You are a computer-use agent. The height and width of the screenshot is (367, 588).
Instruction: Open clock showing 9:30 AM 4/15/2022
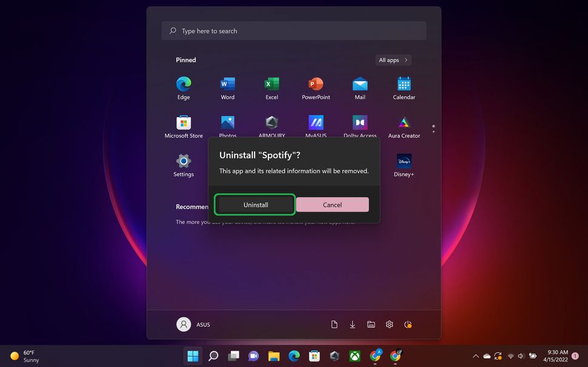click(x=556, y=355)
